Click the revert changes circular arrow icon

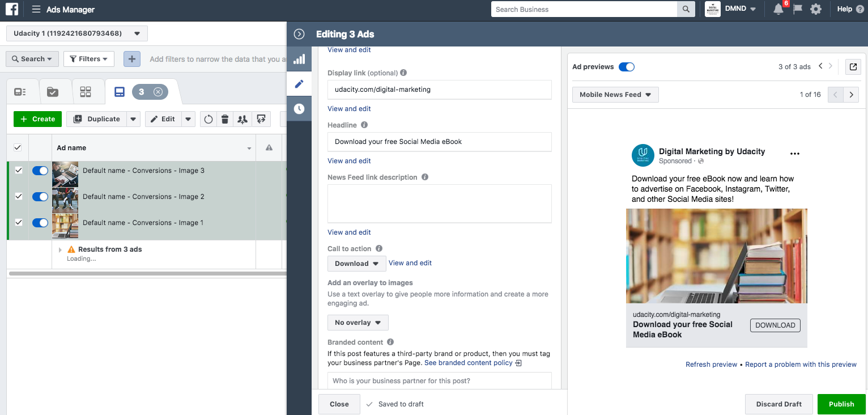(209, 119)
